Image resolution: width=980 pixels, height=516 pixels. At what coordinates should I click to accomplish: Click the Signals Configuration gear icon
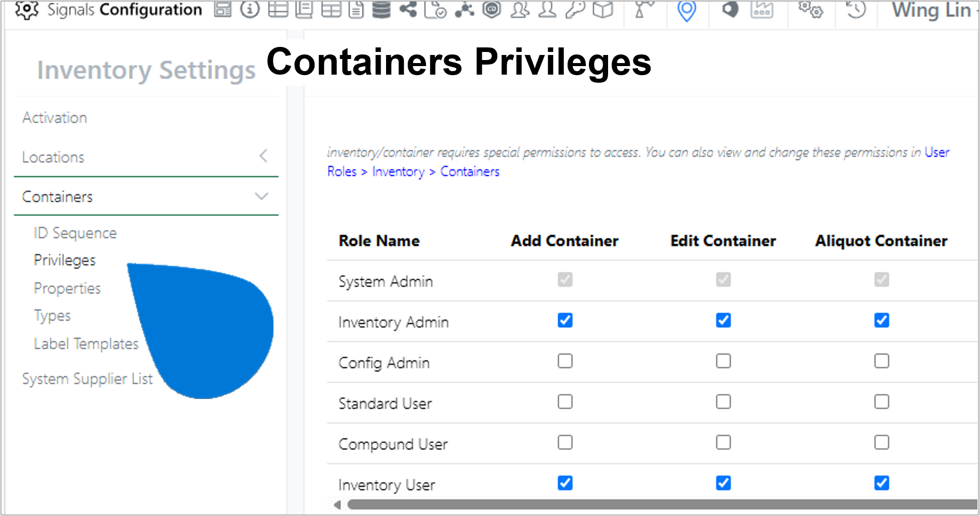[26, 10]
